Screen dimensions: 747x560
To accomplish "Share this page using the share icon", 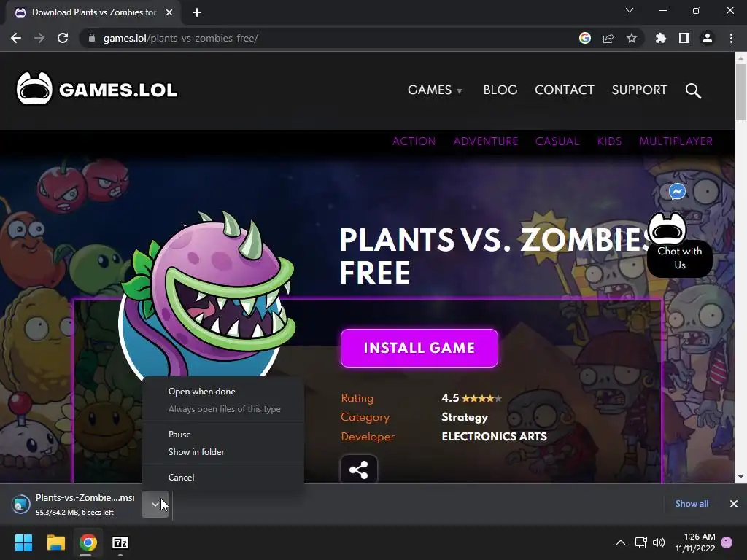I will (x=608, y=38).
